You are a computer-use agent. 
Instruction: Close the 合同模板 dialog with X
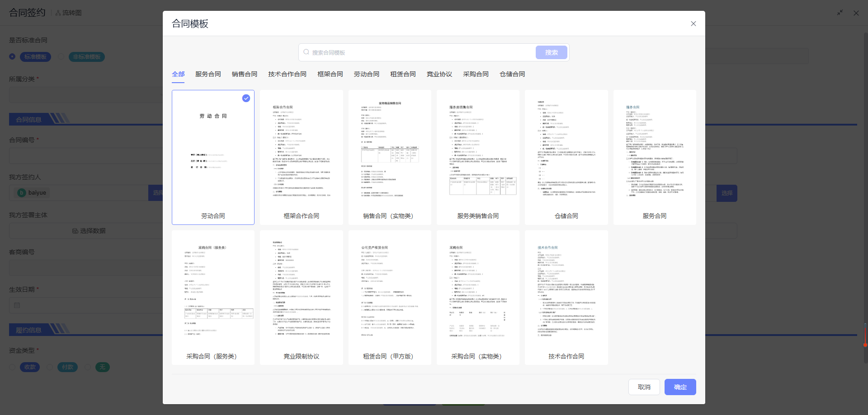[693, 23]
